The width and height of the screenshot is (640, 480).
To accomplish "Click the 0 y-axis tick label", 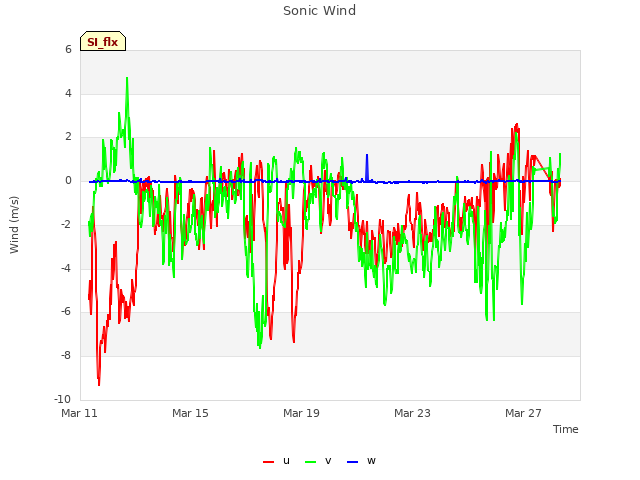I will (68, 180).
